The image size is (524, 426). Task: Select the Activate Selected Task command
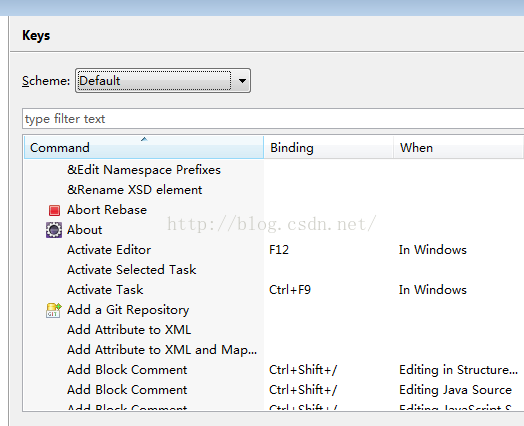coord(131,270)
